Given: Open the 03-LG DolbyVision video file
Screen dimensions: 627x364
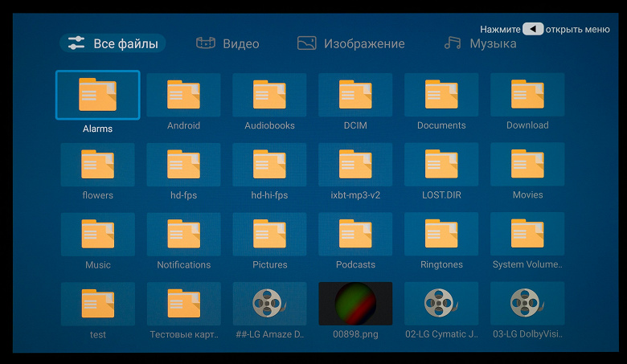Looking at the screenshot, I should tap(527, 303).
